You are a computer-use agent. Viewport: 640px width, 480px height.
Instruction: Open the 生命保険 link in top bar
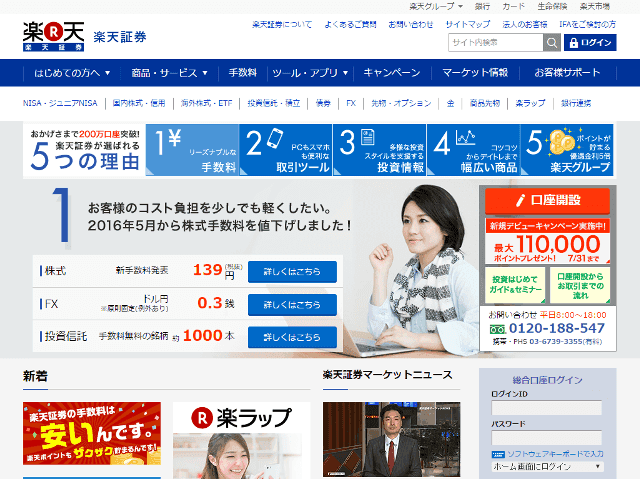(552, 7)
